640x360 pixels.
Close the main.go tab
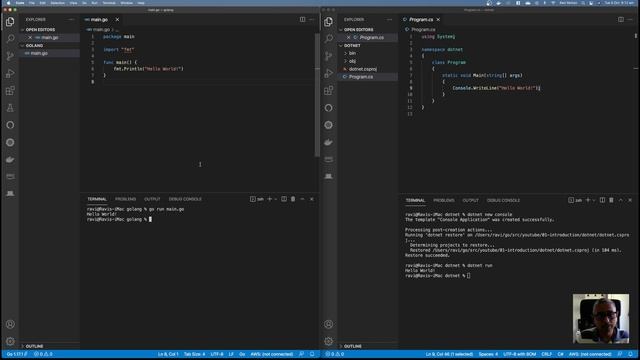(117, 20)
